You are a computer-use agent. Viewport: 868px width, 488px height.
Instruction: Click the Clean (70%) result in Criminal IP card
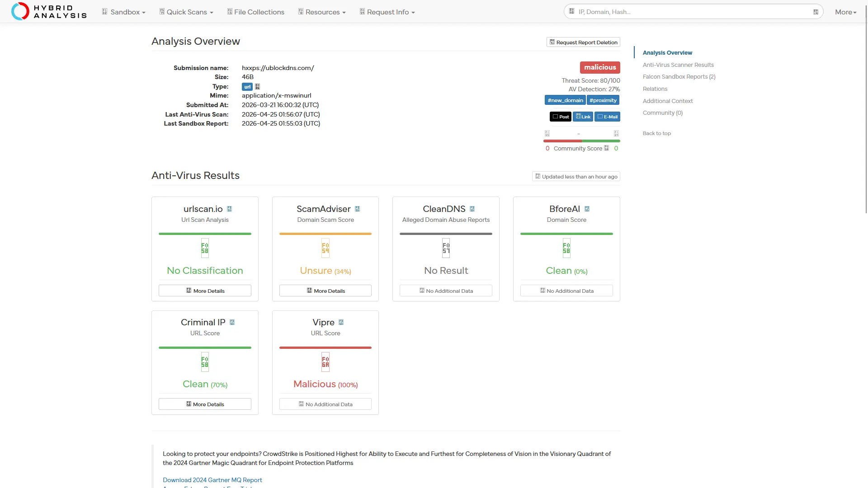pos(205,384)
